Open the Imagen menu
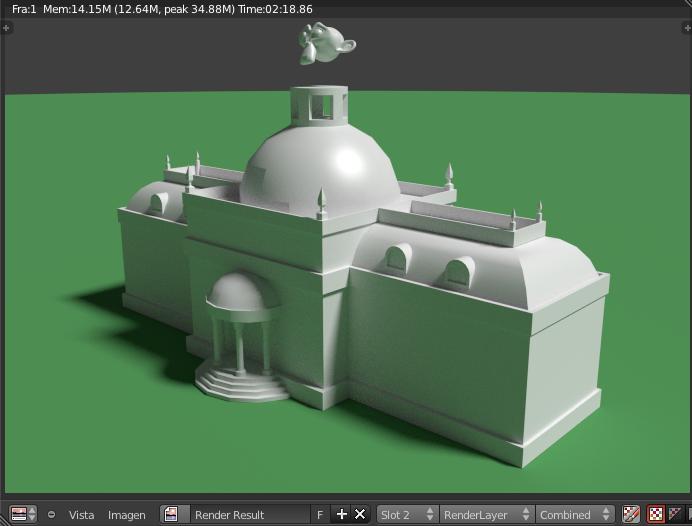The width and height of the screenshot is (692, 526). [x=127, y=514]
